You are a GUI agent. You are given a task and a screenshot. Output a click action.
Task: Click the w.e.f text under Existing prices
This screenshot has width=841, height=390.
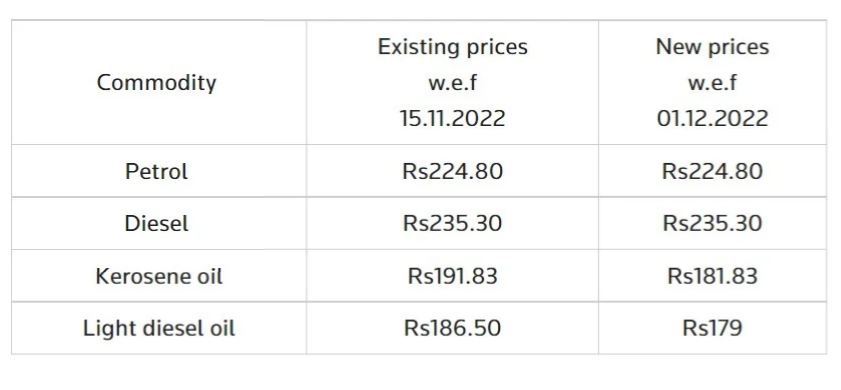click(x=452, y=83)
